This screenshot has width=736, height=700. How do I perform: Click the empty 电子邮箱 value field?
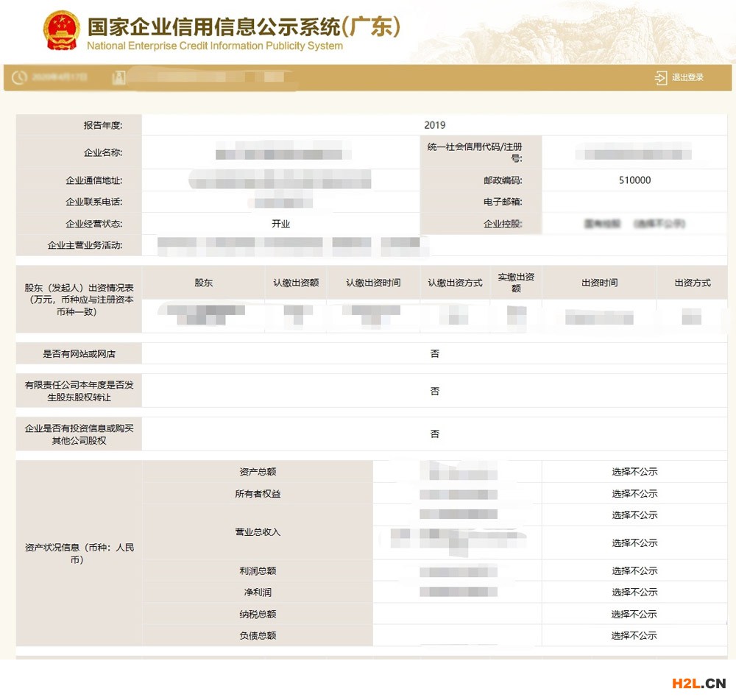(634, 202)
